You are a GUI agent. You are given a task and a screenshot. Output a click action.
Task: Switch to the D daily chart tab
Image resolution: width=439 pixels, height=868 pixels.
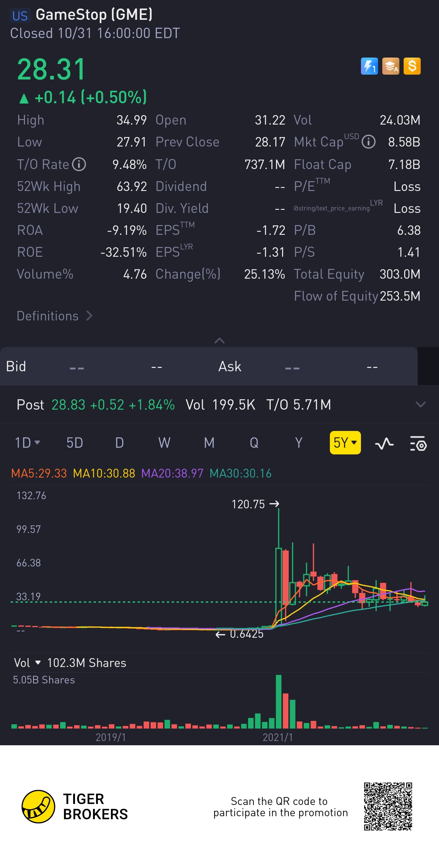click(x=120, y=443)
